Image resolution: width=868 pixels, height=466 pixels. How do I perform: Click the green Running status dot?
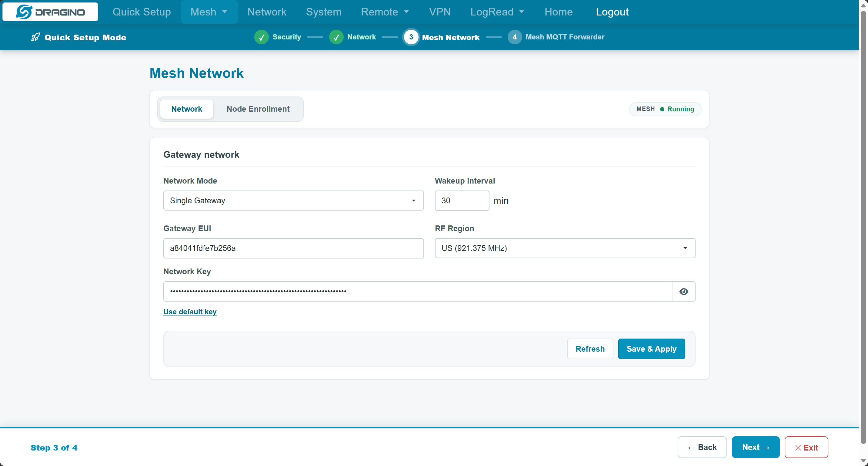[x=662, y=109]
